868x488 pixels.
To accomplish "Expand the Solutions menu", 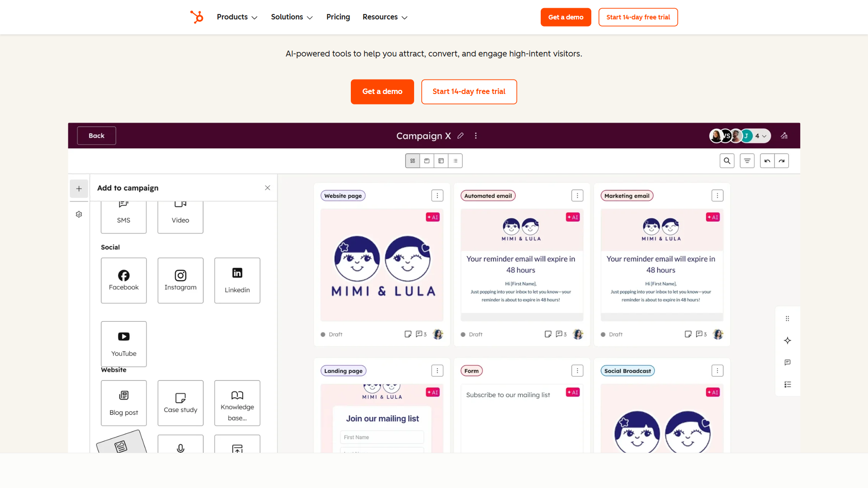I will [x=292, y=17].
